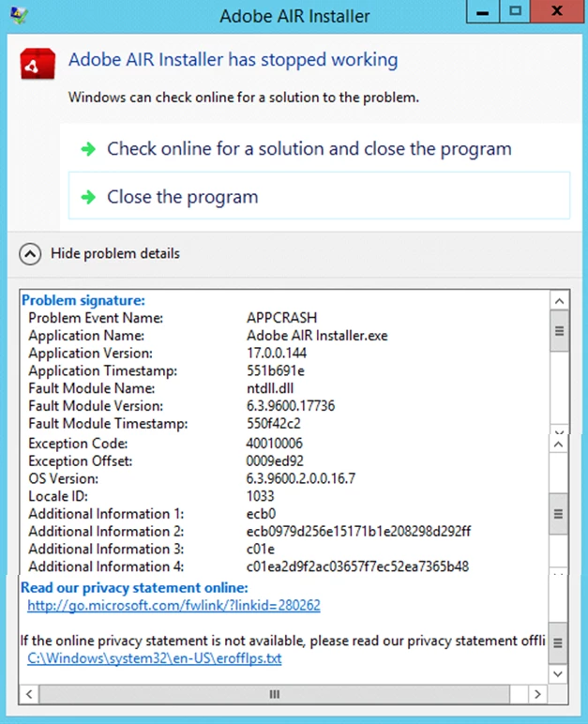The width and height of the screenshot is (588, 724).
Task: Click Hide problem details label
Action: pyautogui.click(x=115, y=253)
